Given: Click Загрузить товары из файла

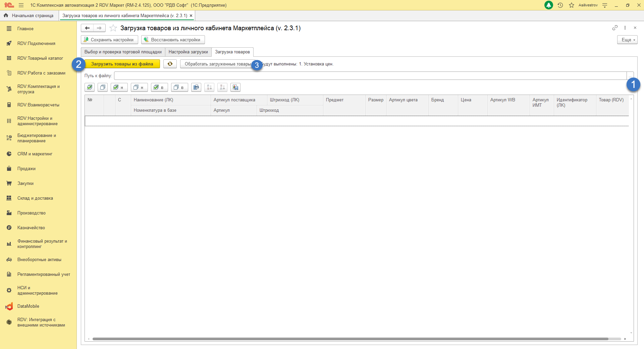Looking at the screenshot, I should 122,64.
